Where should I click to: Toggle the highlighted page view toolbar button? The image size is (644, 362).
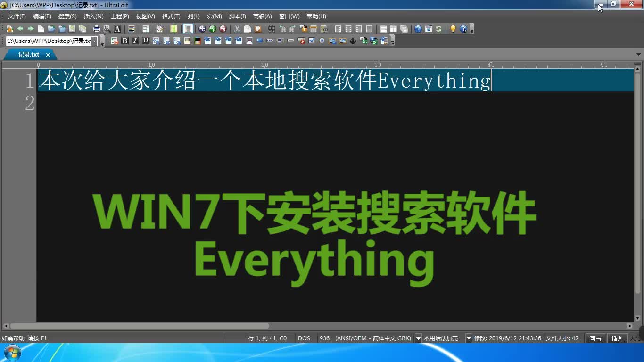point(188,29)
